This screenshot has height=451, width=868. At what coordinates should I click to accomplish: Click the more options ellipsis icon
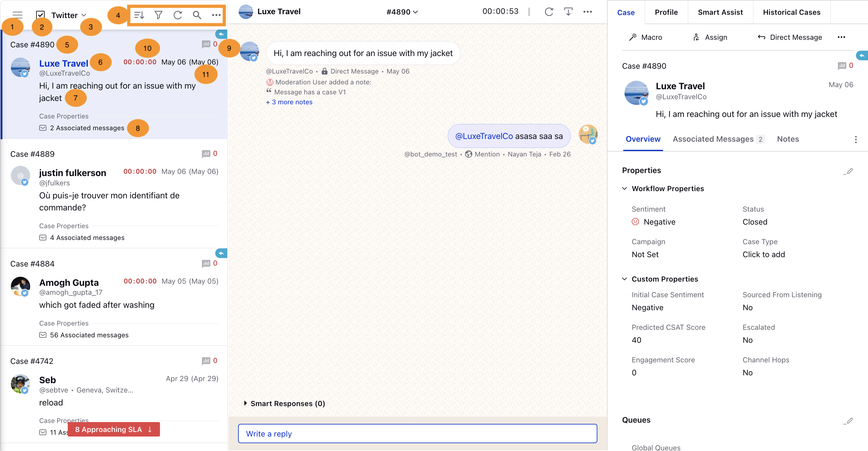click(x=216, y=15)
